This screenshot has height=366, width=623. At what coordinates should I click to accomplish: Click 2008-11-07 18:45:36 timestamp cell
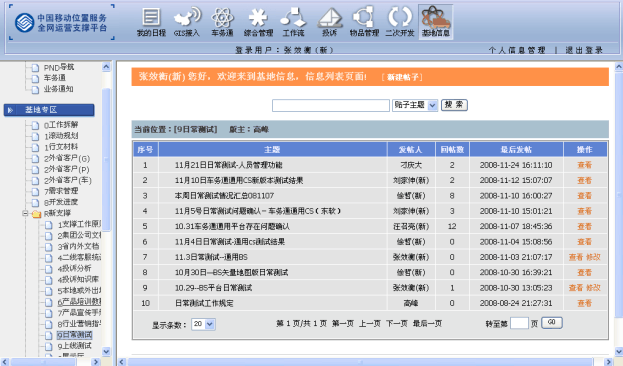516,227
